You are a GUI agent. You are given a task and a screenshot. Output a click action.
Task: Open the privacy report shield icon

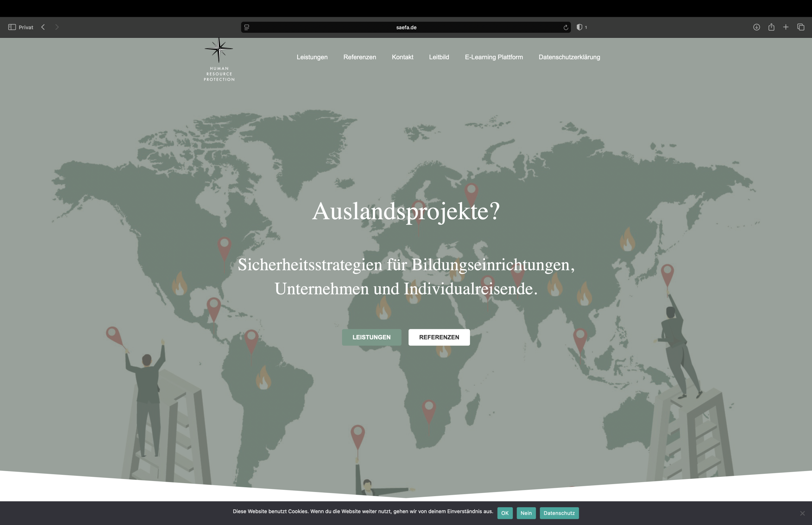(x=579, y=27)
